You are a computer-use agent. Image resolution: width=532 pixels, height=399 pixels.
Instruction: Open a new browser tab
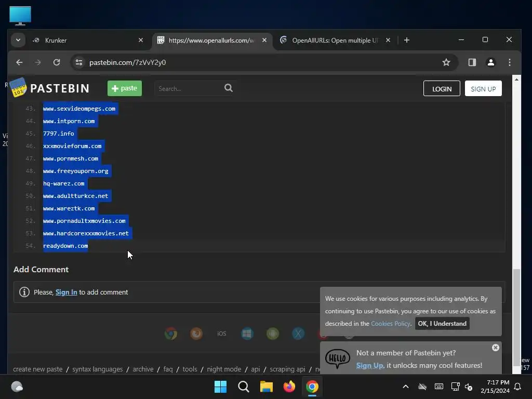click(406, 40)
